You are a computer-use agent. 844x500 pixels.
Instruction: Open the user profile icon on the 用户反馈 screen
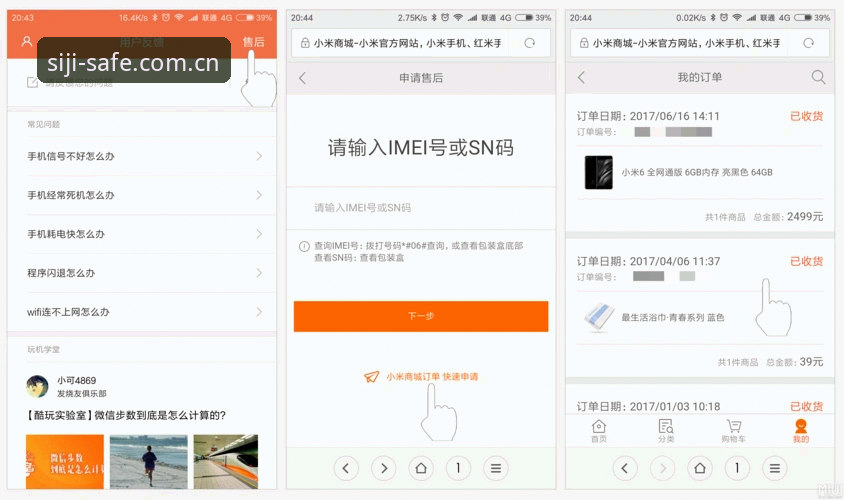(26, 41)
